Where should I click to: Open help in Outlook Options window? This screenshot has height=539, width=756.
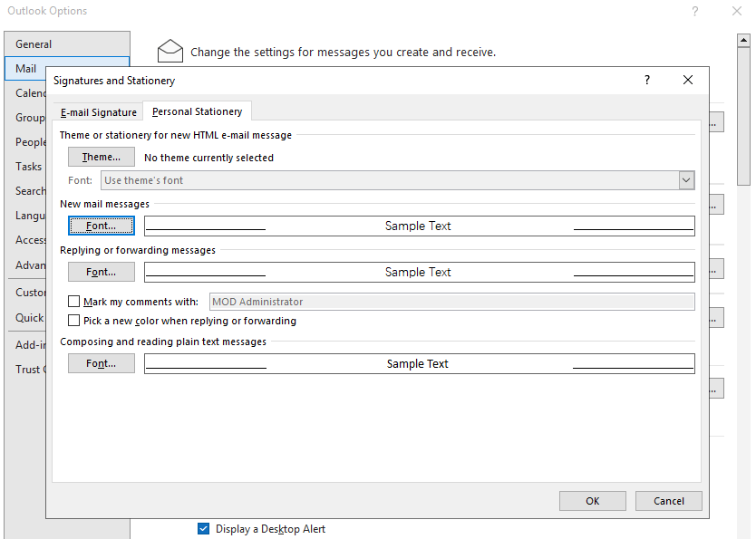click(694, 11)
